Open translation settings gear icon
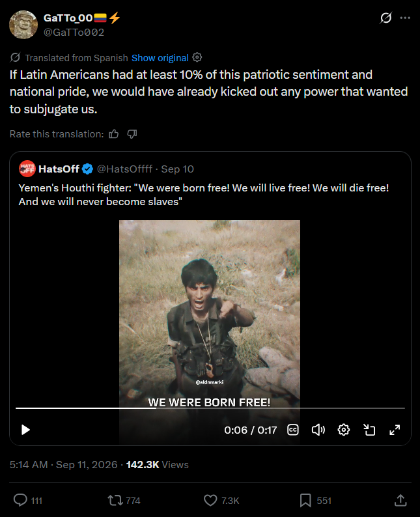Screen dimensions: 420x517 click(197, 57)
